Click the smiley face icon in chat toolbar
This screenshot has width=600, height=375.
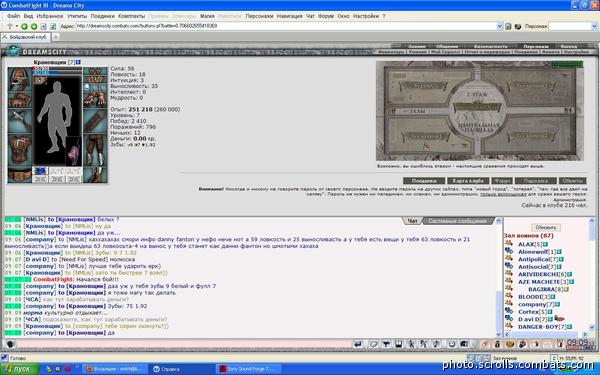452,344
